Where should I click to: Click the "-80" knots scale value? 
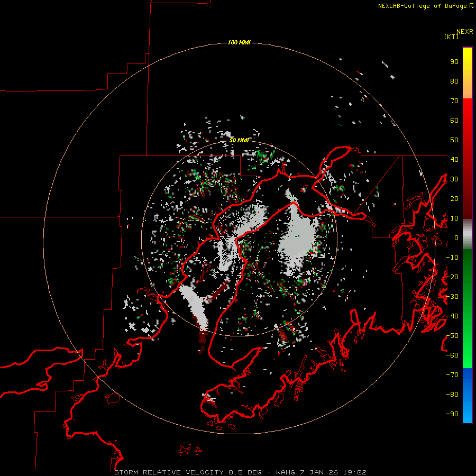click(x=452, y=395)
